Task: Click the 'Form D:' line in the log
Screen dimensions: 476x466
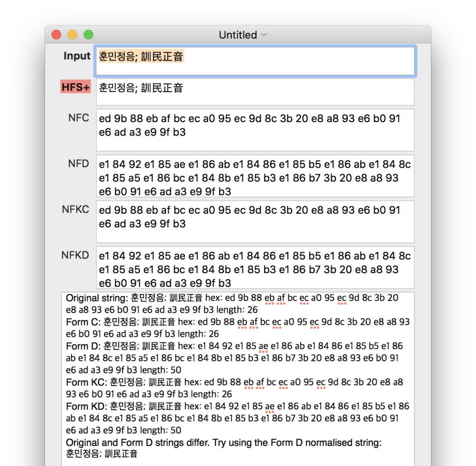Action: [234, 358]
